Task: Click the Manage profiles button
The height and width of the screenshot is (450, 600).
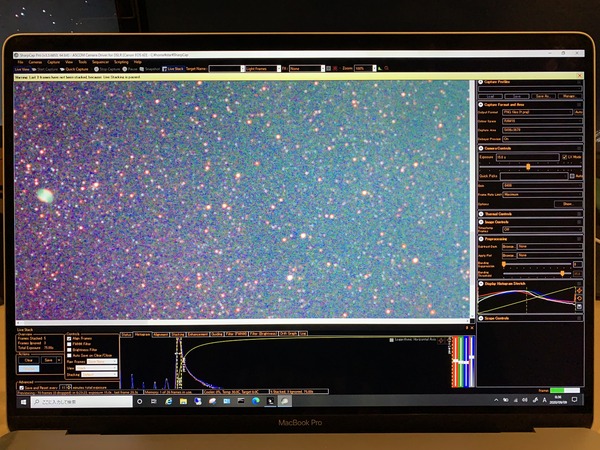Action: (569, 96)
